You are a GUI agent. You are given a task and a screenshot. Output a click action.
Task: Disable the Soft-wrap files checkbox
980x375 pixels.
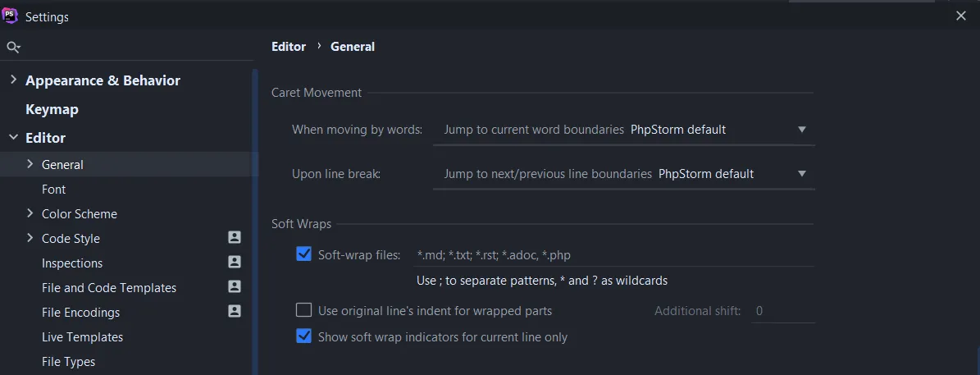point(304,254)
